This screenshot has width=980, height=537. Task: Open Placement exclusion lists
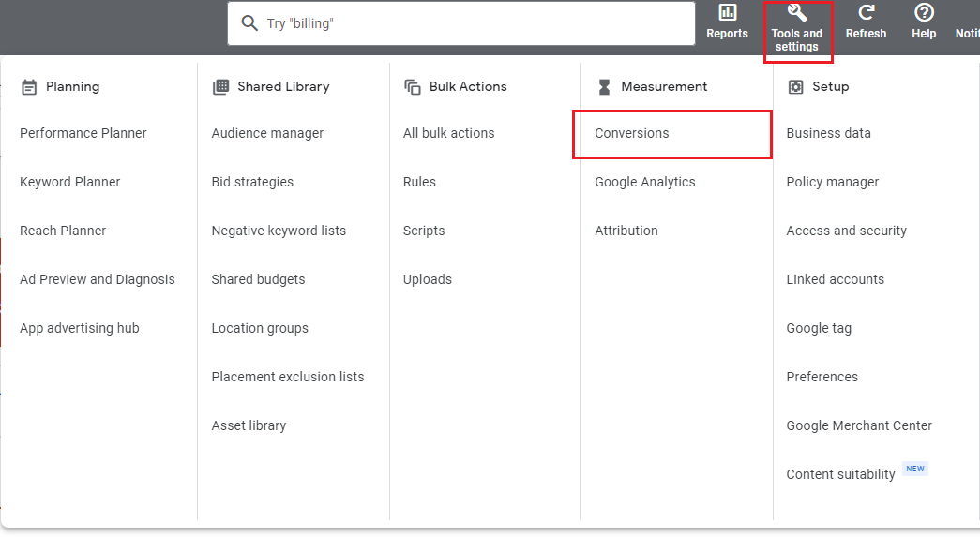[288, 377]
